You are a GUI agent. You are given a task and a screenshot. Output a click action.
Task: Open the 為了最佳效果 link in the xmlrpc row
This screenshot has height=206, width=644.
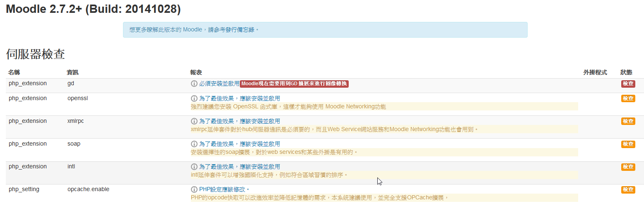[x=239, y=121]
